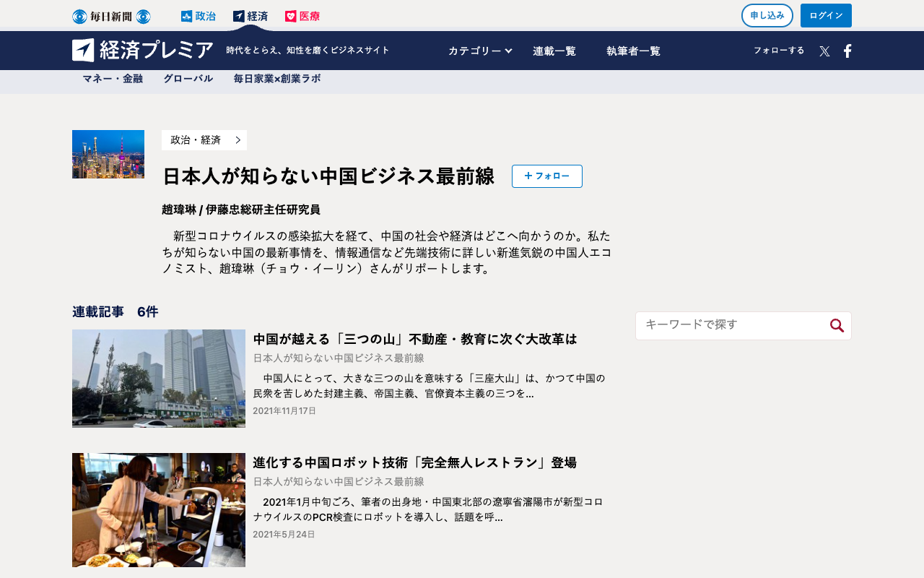Viewport: 924px width, 578px height.
Task: Click author name 趙瑋琳 / 伊藤忠総研主任研究員
Action: [x=241, y=210]
